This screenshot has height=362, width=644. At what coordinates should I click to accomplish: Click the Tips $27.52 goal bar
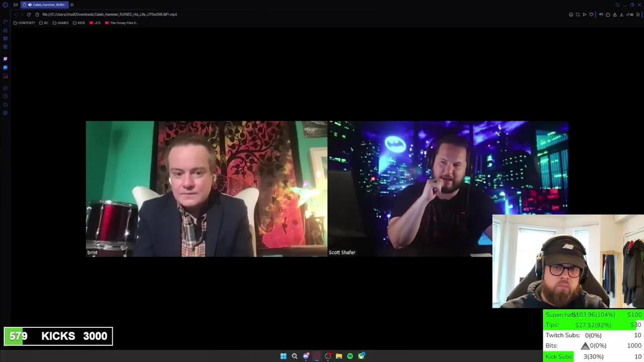tap(594, 325)
